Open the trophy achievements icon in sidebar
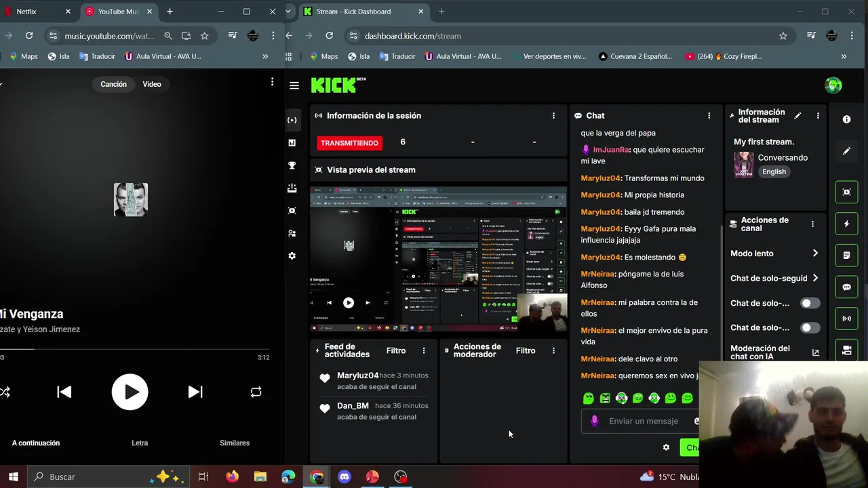 pyautogui.click(x=292, y=165)
